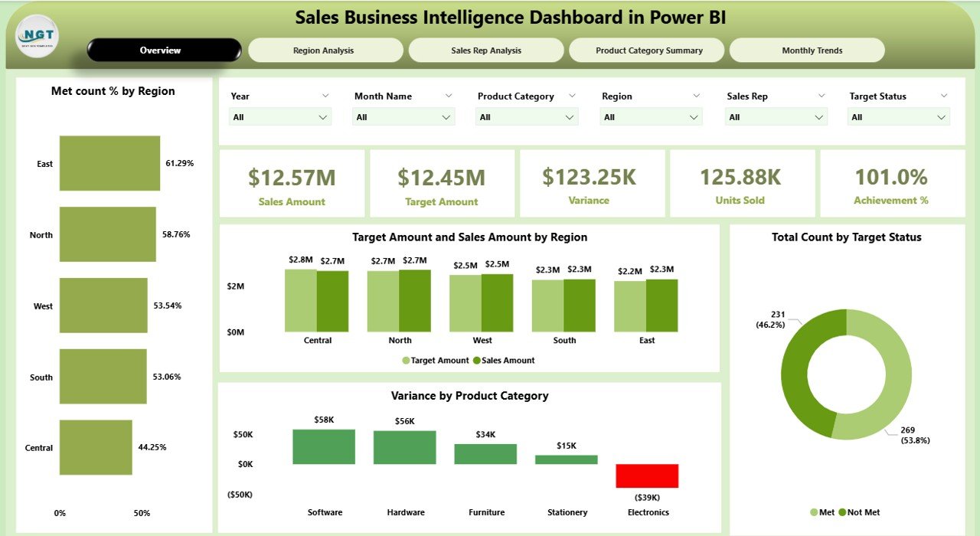
Task: Select the $12.57M Sales Amount card
Action: click(292, 183)
